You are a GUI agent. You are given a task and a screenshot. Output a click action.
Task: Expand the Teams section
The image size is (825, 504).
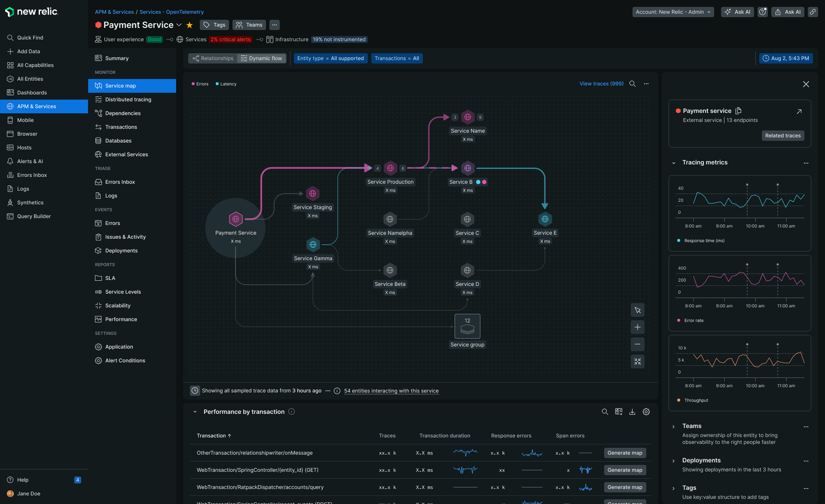point(674,426)
